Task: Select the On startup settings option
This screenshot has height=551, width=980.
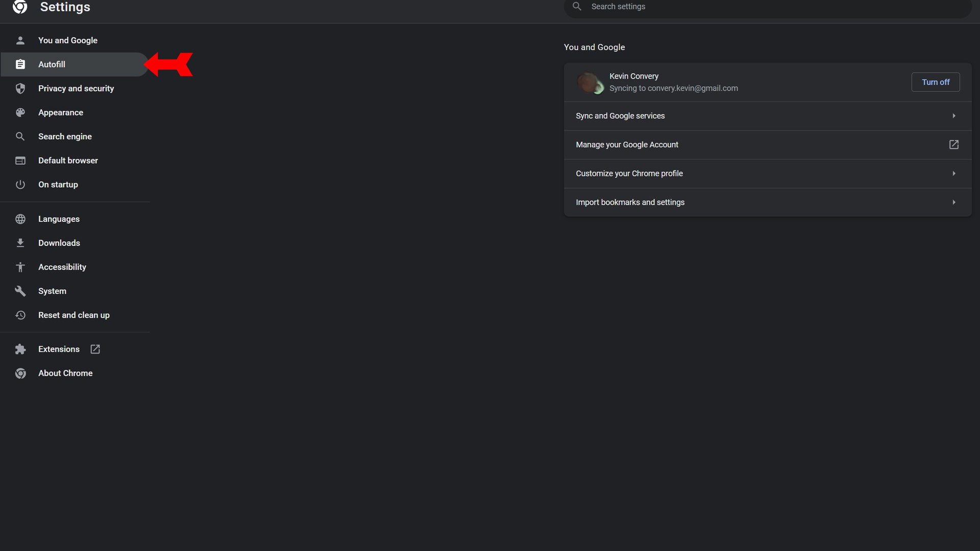Action: pos(58,184)
